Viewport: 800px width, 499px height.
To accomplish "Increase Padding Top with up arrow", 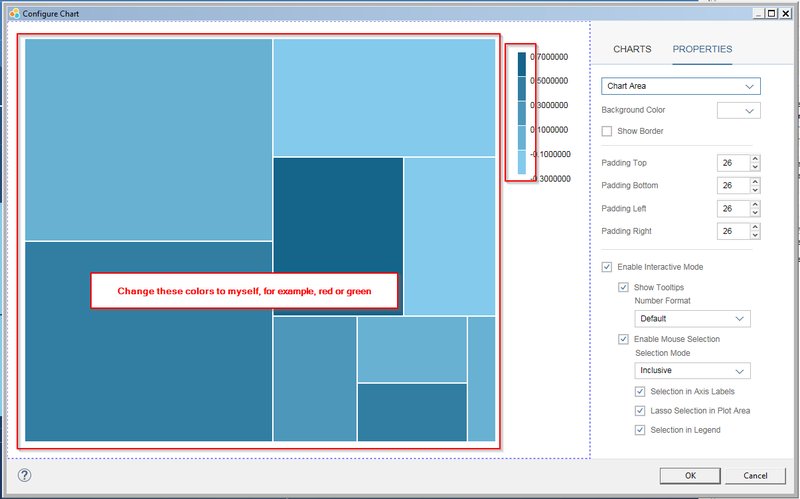I will 755,159.
